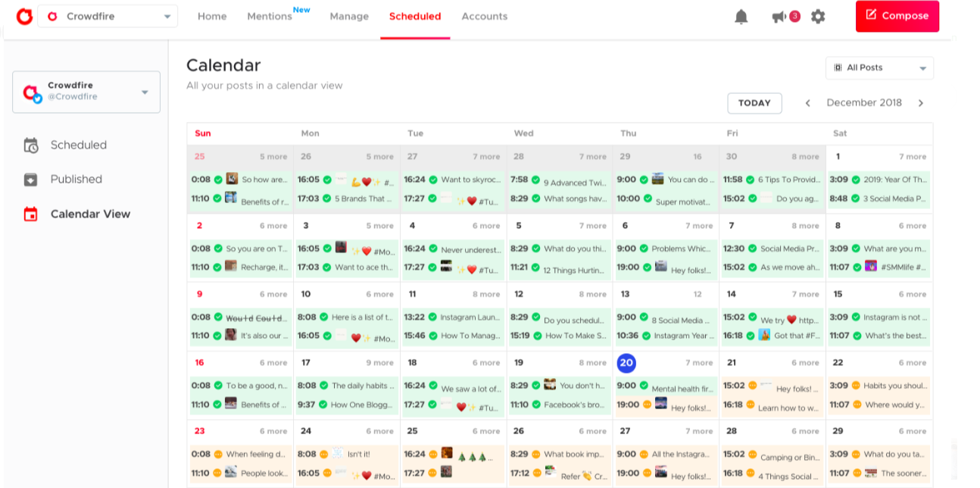Select Calendar View in the left sidebar

click(90, 214)
